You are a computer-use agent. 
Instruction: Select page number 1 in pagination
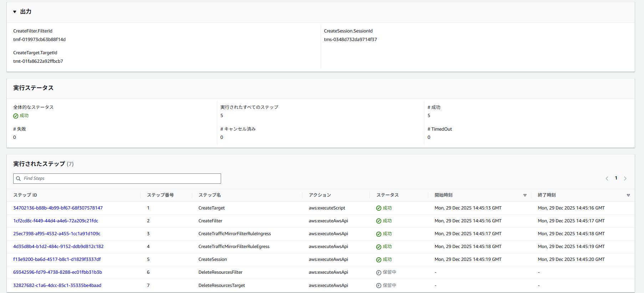(616, 178)
